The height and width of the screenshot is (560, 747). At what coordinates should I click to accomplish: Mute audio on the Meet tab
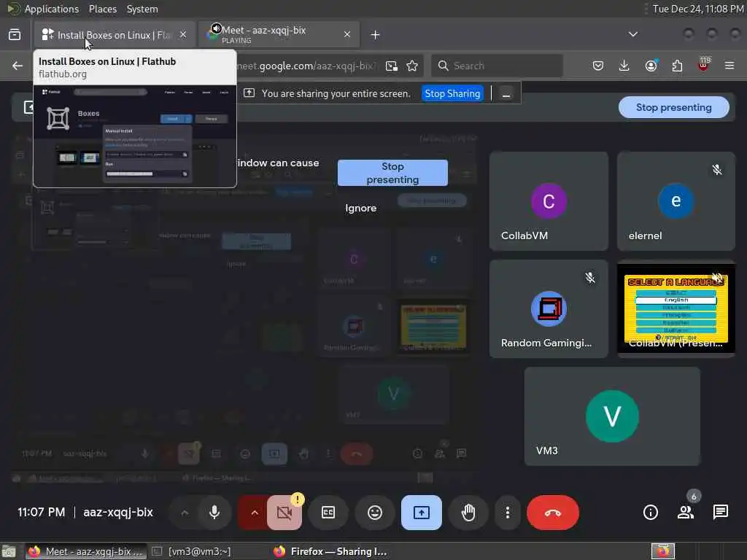tap(216, 28)
